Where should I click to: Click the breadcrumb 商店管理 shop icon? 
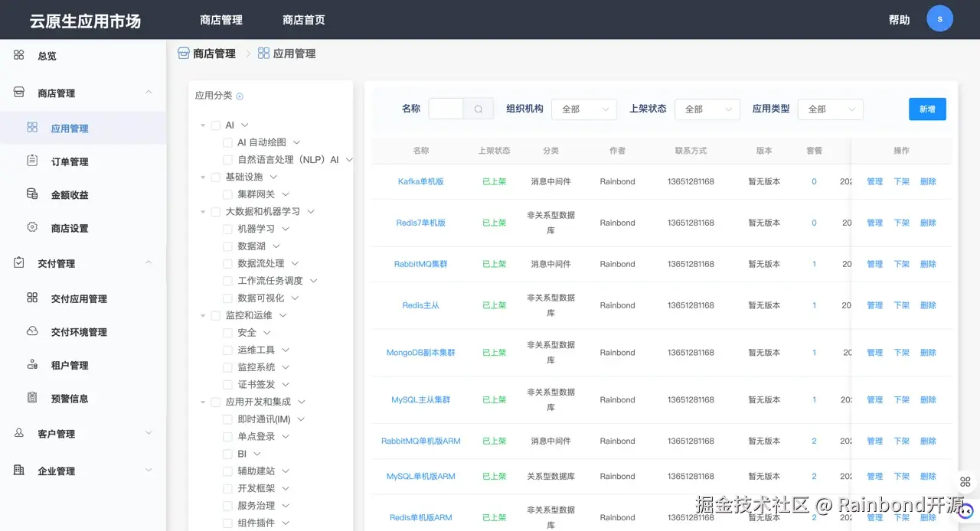(184, 54)
